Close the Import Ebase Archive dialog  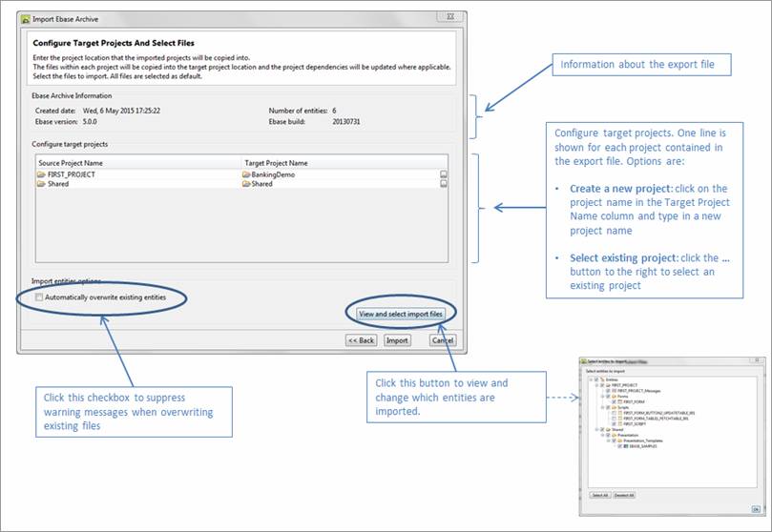[x=447, y=18]
